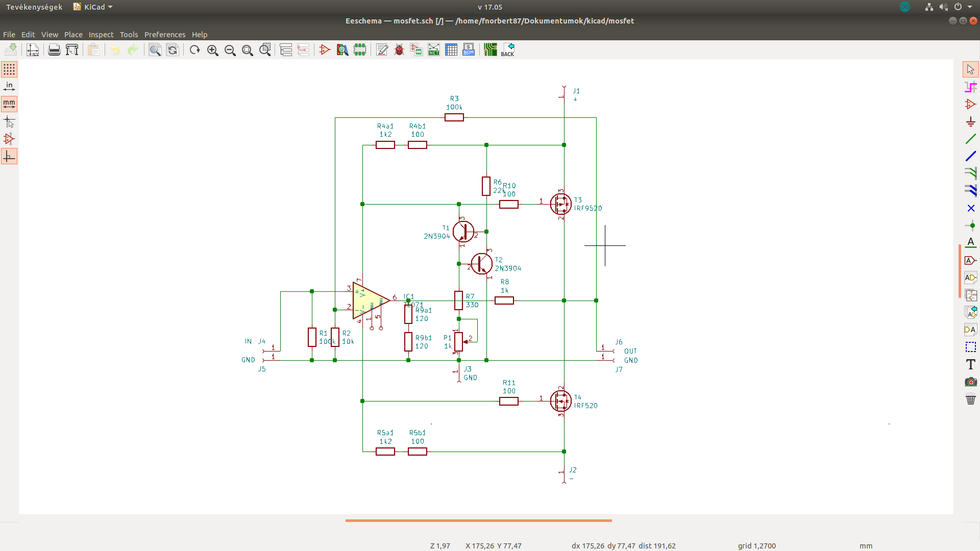Toggle the hidden pins display button
The image size is (980, 551).
pyautogui.click(x=9, y=139)
